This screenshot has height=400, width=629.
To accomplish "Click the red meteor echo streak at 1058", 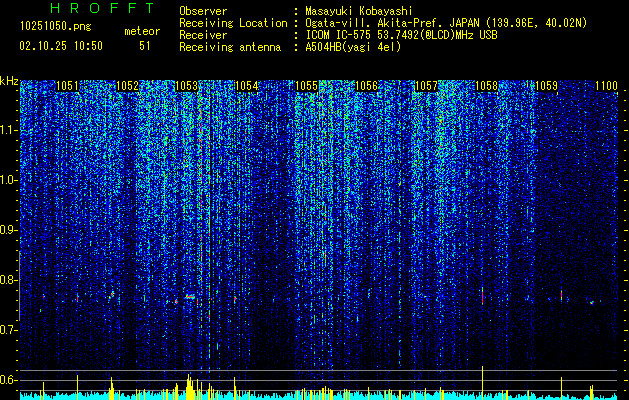I will 482,296.
